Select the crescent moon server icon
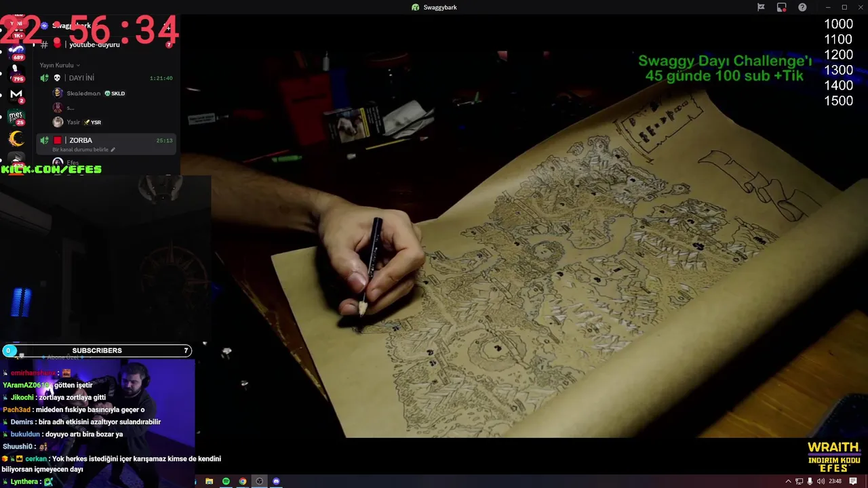The image size is (868, 488). coord(16,139)
